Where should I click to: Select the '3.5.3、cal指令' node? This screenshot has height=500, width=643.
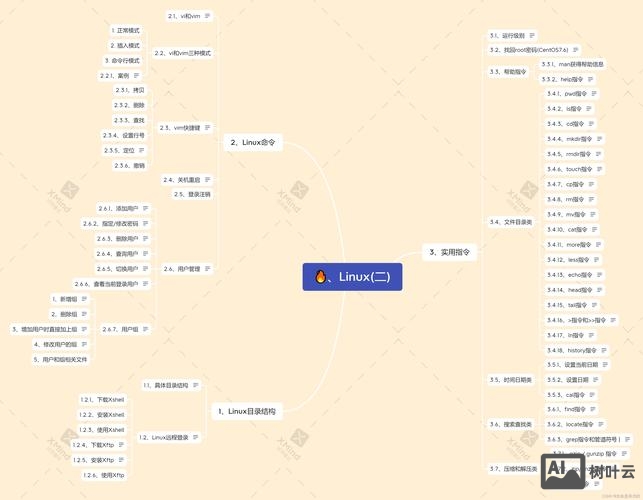[571, 395]
